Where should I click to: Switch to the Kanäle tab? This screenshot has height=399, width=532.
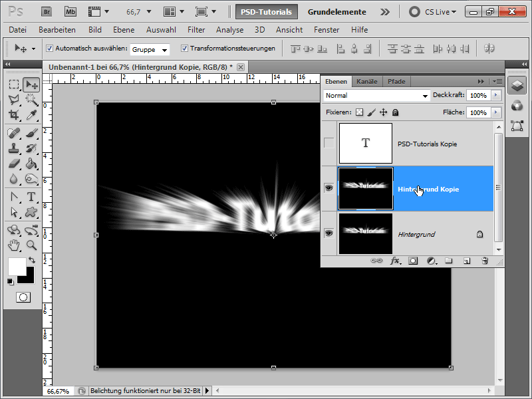tap(366, 81)
